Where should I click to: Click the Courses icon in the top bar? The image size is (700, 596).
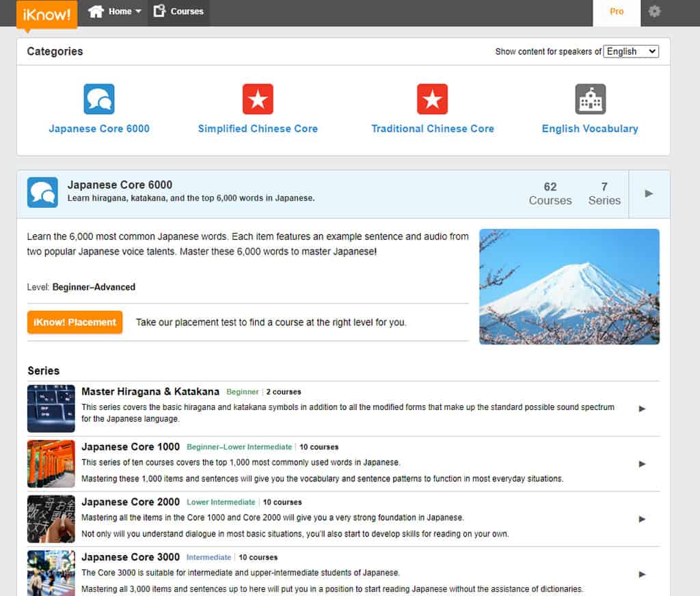pyautogui.click(x=160, y=11)
